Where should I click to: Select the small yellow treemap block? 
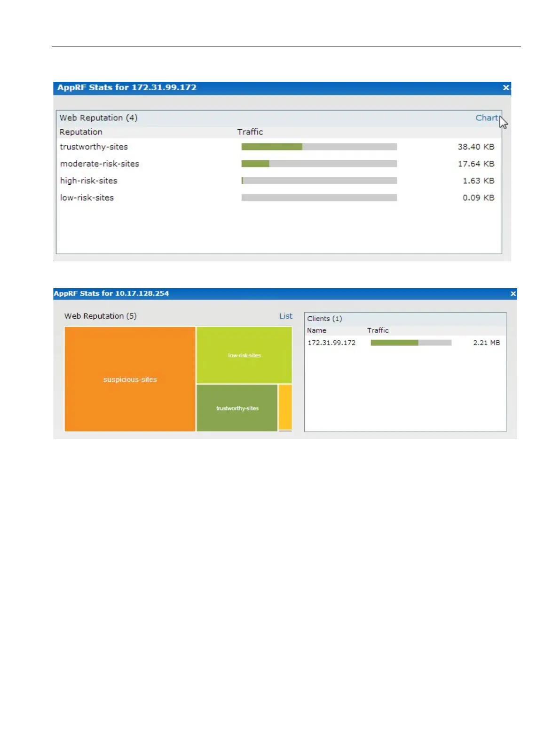[285, 407]
